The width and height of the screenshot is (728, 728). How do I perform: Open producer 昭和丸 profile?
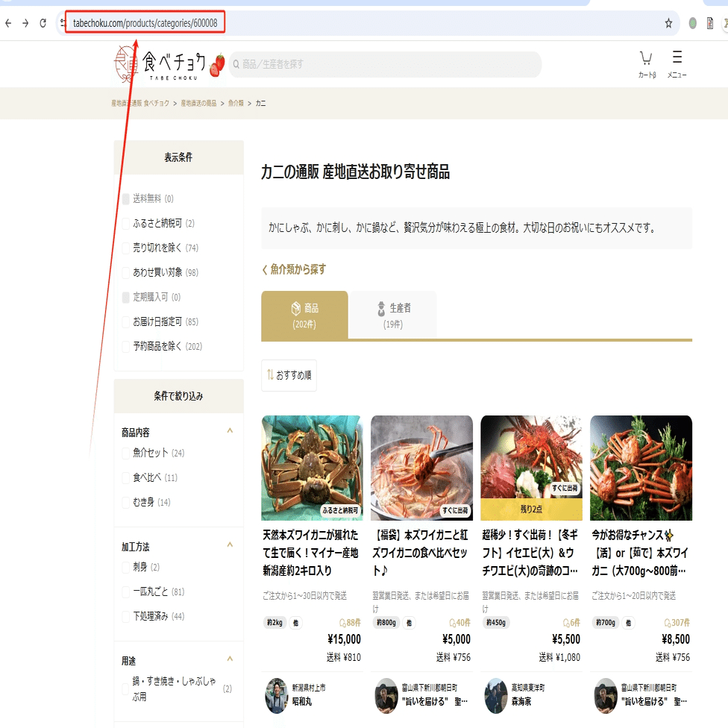pyautogui.click(x=302, y=702)
